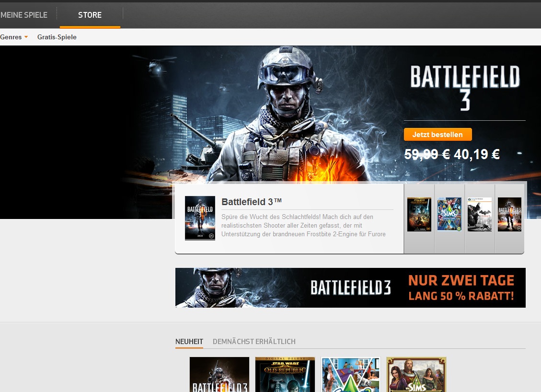Open the Sims Medieval game tile
The height and width of the screenshot is (392, 541).
pos(416,374)
